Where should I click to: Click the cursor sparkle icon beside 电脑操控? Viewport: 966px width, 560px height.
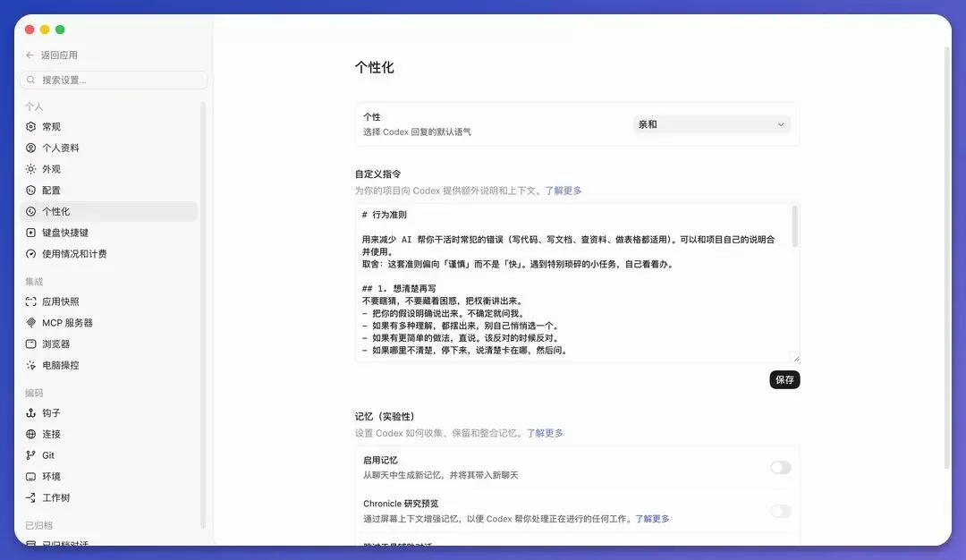[x=30, y=365]
